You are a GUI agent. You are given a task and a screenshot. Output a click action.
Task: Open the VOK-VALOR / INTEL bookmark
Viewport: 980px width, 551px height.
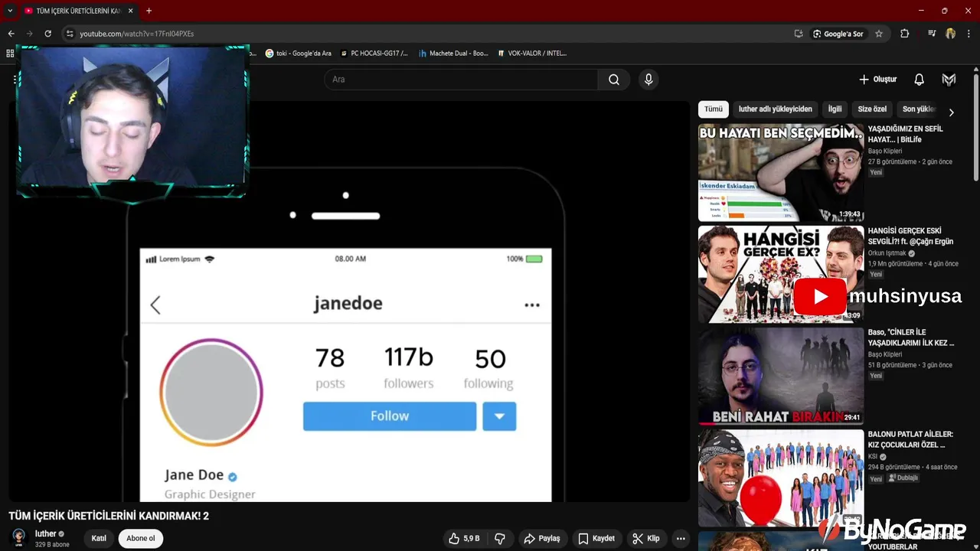click(x=531, y=54)
